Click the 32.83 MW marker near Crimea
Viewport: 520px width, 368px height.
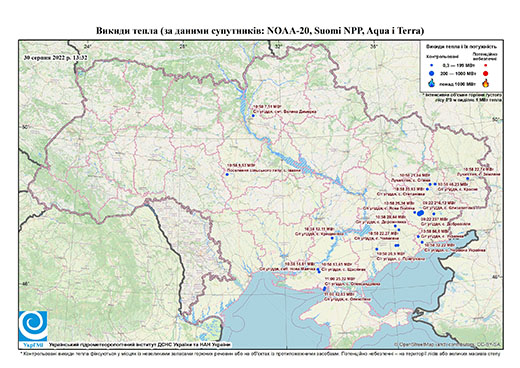[325, 290]
